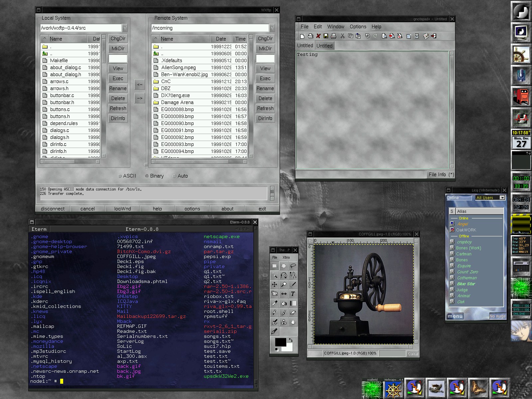Screen dimensions: 532x399
Task: Click remote side Refresh button in WXftp
Action: pos(265,108)
